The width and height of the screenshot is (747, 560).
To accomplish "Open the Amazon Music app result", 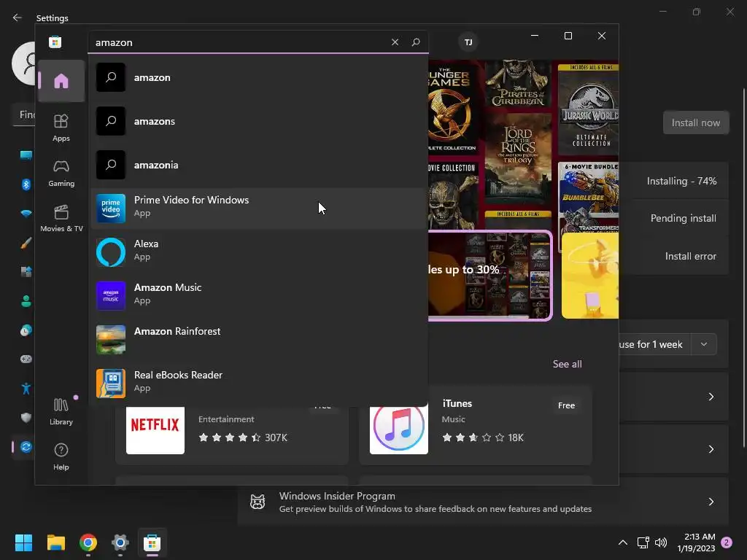I will tap(259, 296).
